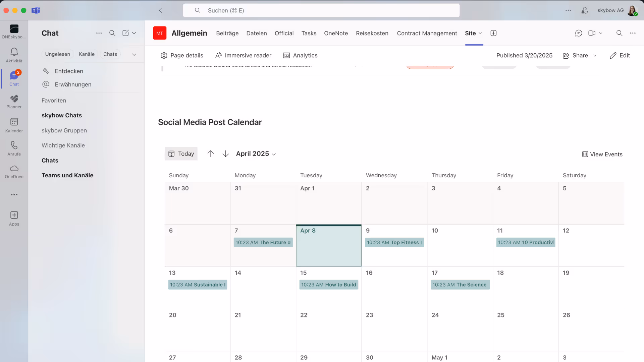This screenshot has width=644, height=362.
Task: Open the April 9 'Top Fitness' event
Action: 394,242
